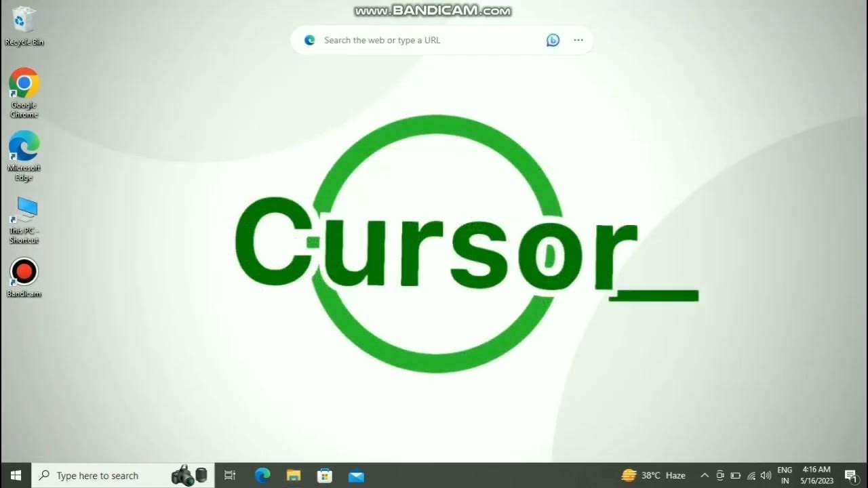Open Wi-Fi network tray icon

[751, 475]
